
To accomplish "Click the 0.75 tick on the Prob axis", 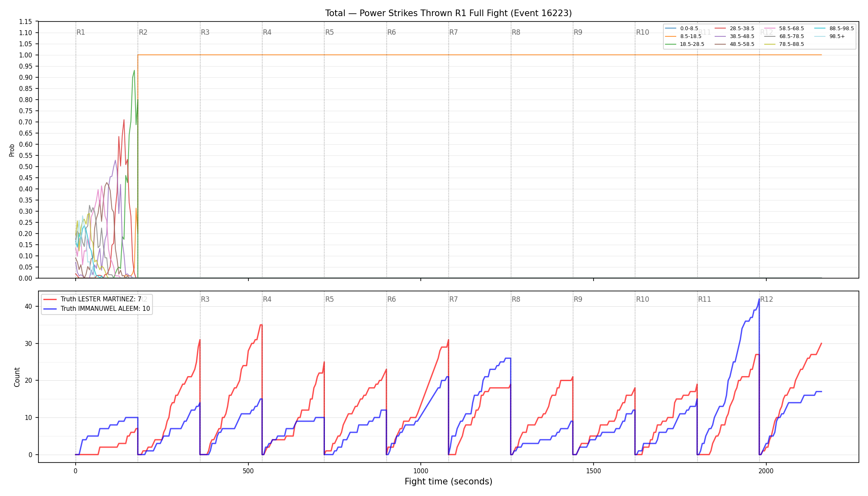I will pos(26,111).
